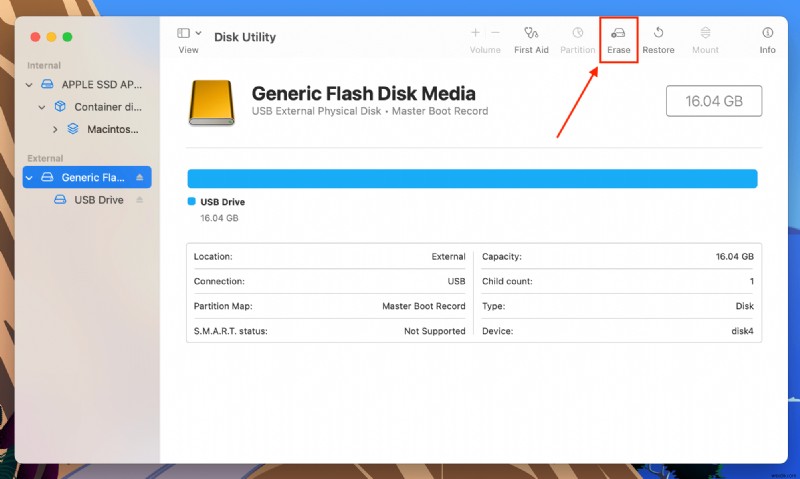Viewport: 800px width, 479px height.
Task: Click the Partition toolbar icon
Action: click(x=578, y=33)
